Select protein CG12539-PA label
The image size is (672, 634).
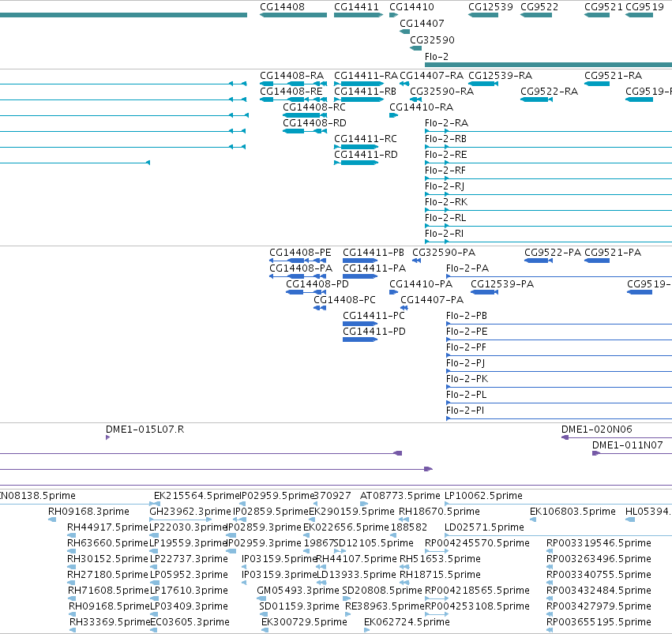point(502,284)
